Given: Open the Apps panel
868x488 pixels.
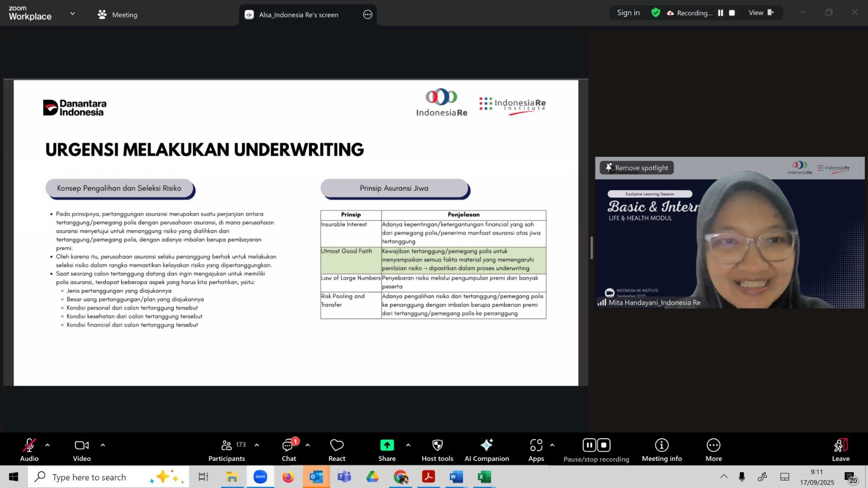Looking at the screenshot, I should [x=536, y=450].
